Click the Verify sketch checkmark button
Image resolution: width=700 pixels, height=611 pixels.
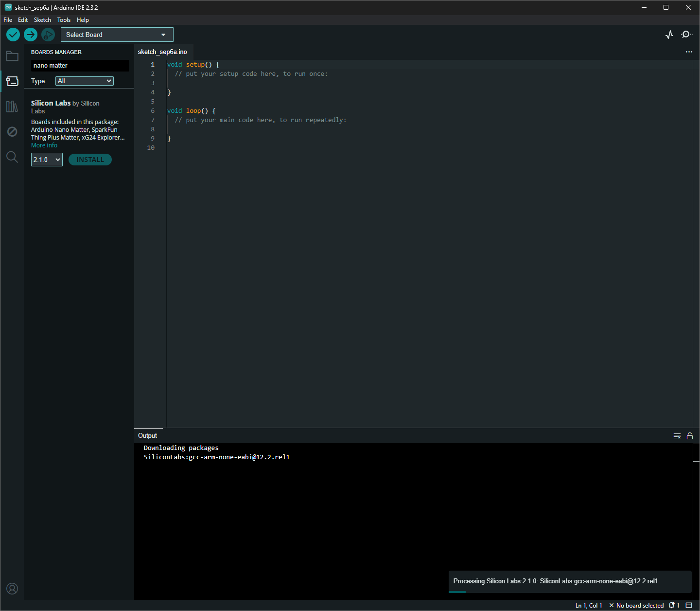click(x=13, y=35)
